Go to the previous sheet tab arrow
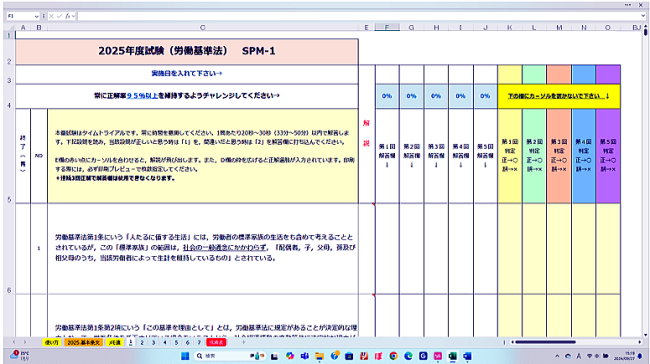The image size is (650, 364). point(14,342)
